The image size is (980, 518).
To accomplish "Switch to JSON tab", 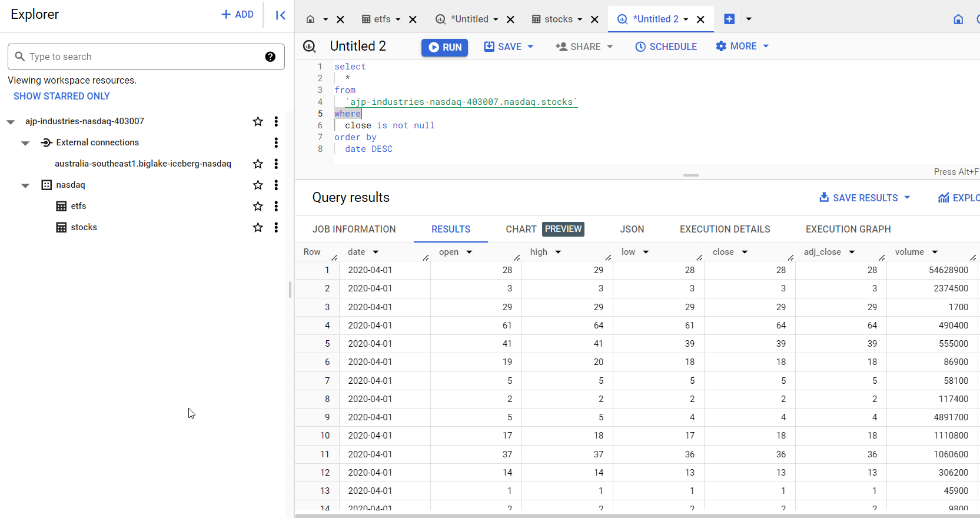I will pos(632,229).
